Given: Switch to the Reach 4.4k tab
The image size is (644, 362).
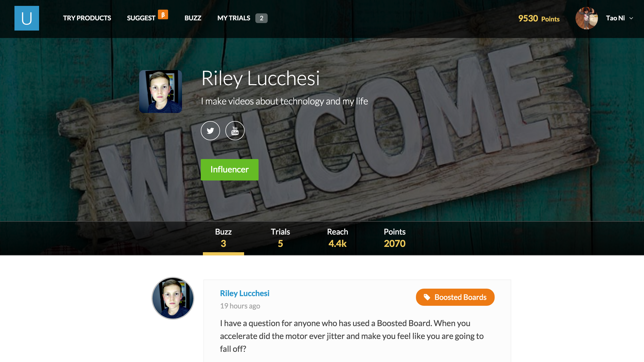Looking at the screenshot, I should (338, 238).
